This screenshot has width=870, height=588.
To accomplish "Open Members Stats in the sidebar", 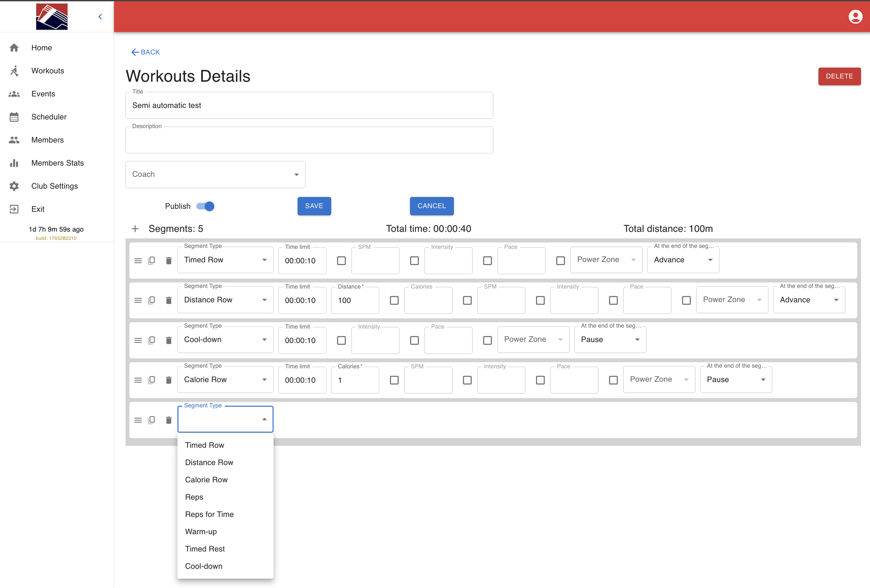I will 57,163.
